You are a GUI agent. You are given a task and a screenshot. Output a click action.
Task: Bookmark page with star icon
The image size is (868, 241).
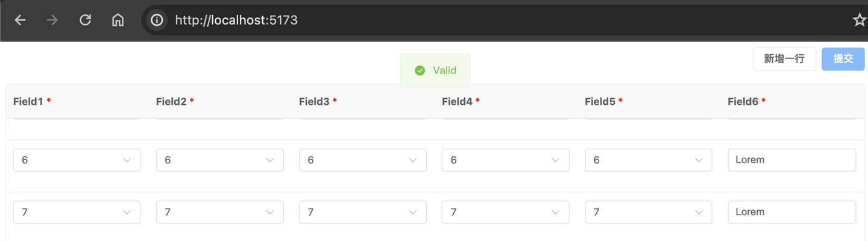coord(859,20)
